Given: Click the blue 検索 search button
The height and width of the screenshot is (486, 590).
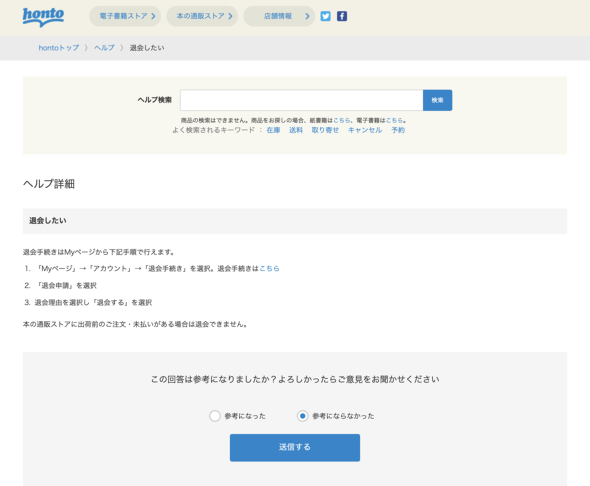Looking at the screenshot, I should tap(437, 100).
